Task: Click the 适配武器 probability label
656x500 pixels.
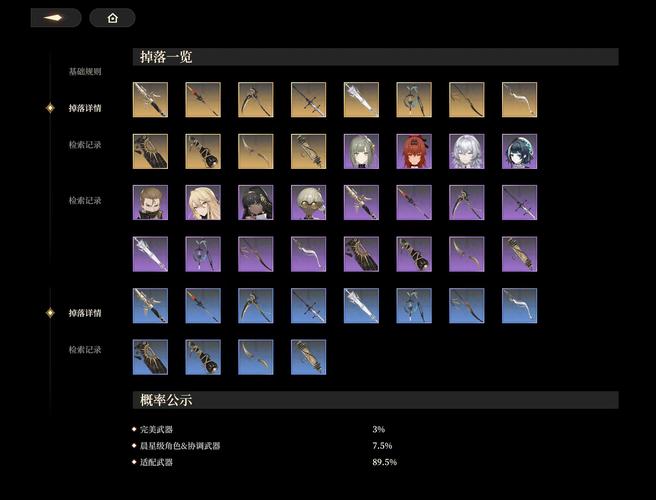Action: (156, 462)
